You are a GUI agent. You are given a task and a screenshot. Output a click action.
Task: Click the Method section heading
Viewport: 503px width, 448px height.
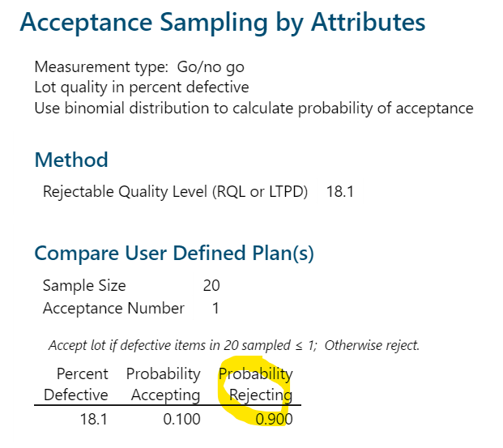click(72, 160)
